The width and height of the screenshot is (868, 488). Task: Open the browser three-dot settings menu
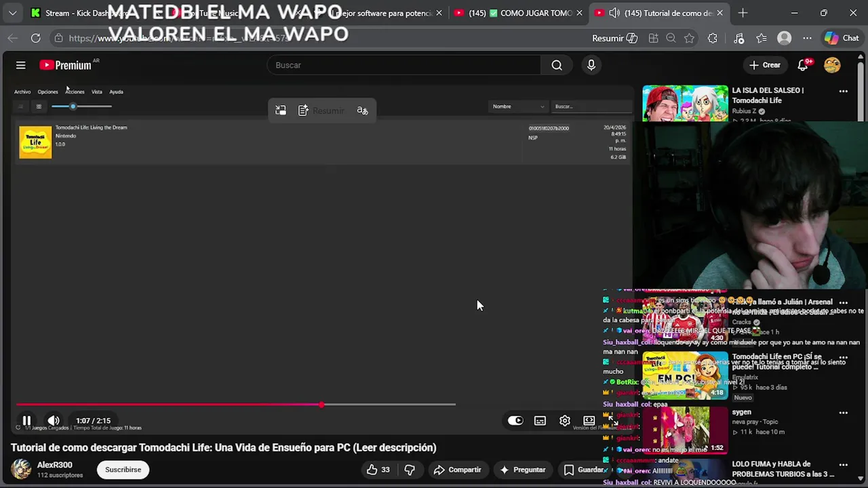[807, 39]
